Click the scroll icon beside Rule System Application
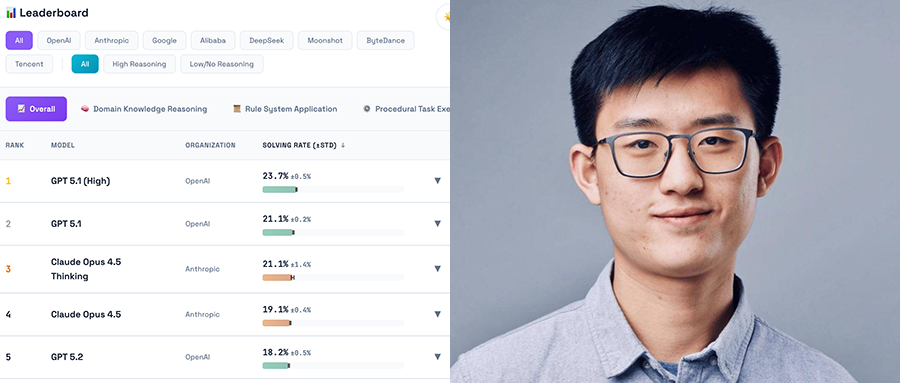Screen dimensions: 900x383 click(x=236, y=109)
